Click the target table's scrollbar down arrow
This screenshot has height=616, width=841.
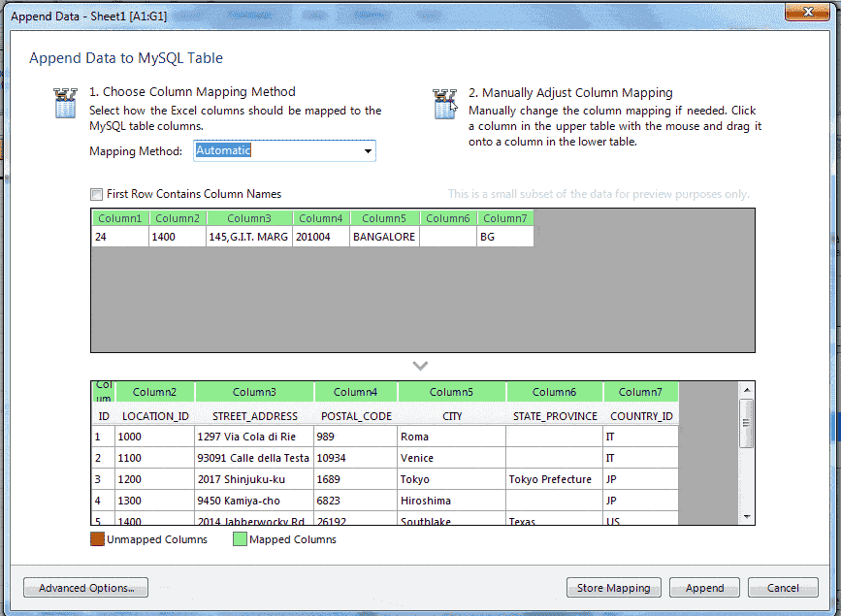[x=747, y=515]
